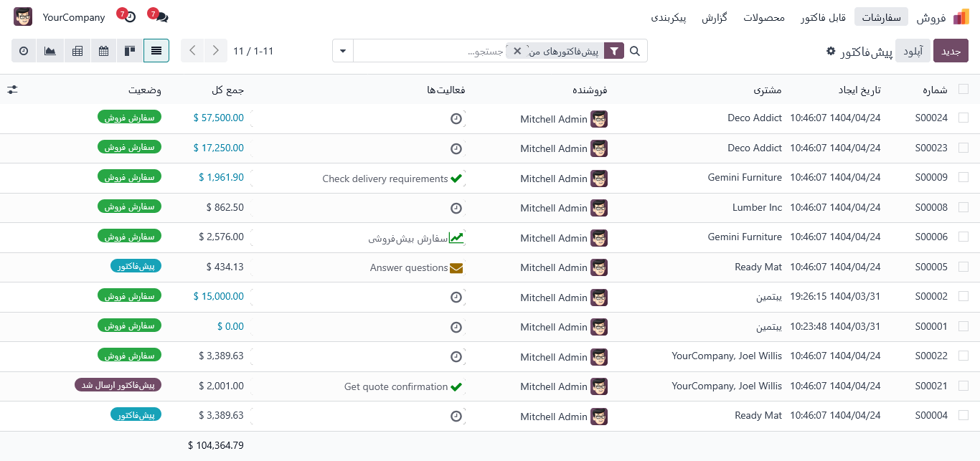Open the graph view
This screenshot has height=461, width=980.
point(50,51)
